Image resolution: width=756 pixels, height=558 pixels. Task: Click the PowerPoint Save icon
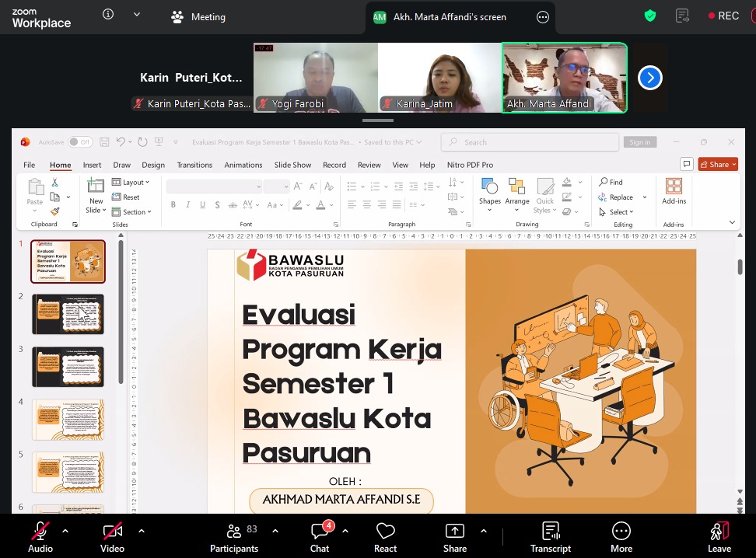104,141
